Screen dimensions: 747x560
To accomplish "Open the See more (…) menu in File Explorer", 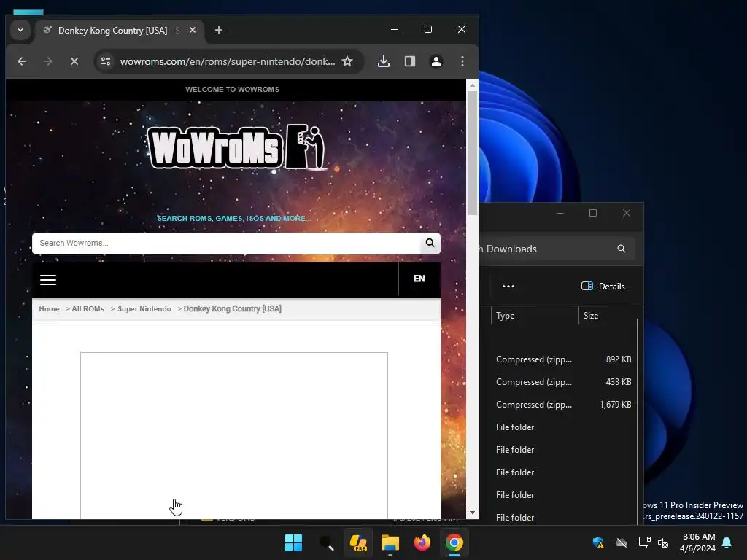I will pyautogui.click(x=508, y=286).
